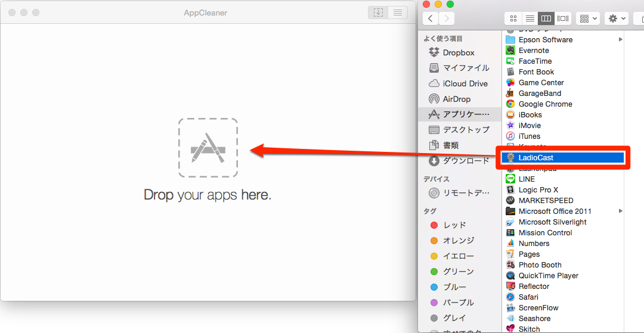Select the Safari app icon

tap(510, 297)
